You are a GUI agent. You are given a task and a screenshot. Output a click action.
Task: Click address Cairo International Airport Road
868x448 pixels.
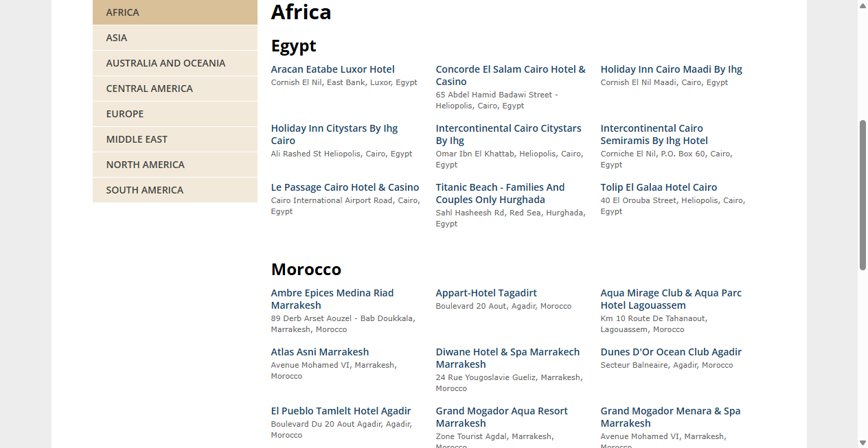click(x=345, y=206)
